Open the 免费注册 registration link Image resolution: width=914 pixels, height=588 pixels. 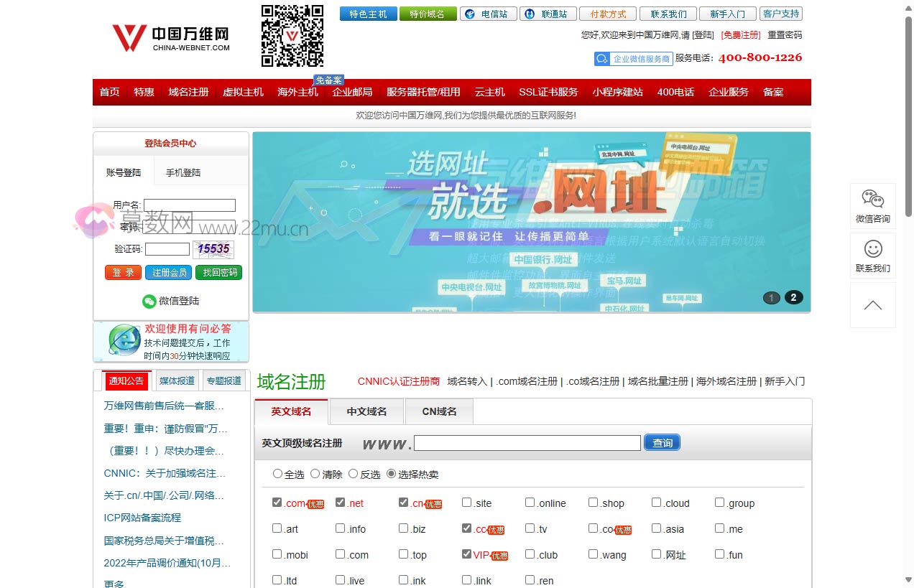point(740,34)
